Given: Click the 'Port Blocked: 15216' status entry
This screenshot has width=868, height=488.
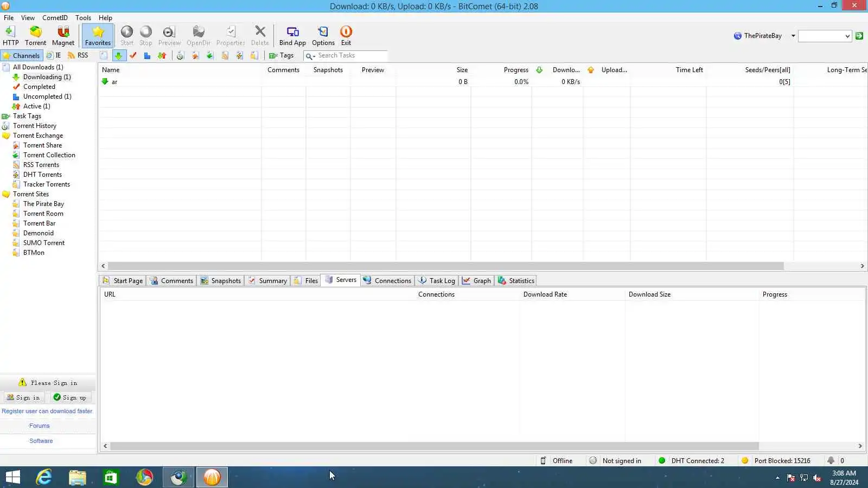Looking at the screenshot, I should 776,460.
